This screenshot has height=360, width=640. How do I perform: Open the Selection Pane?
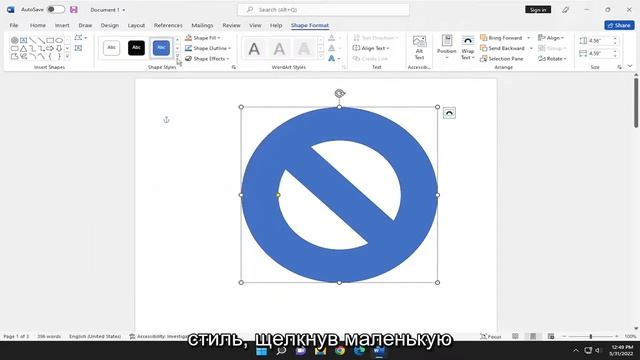502,59
